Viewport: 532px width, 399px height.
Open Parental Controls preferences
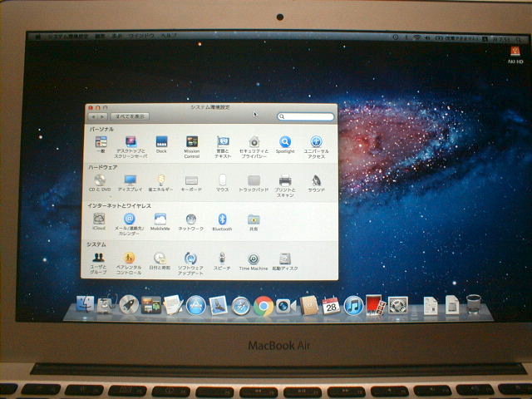(129, 263)
